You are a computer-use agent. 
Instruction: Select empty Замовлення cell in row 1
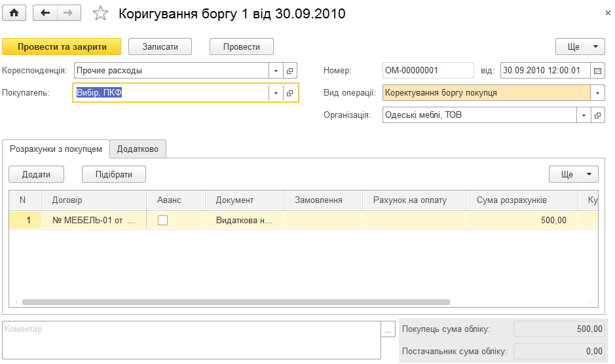point(323,221)
